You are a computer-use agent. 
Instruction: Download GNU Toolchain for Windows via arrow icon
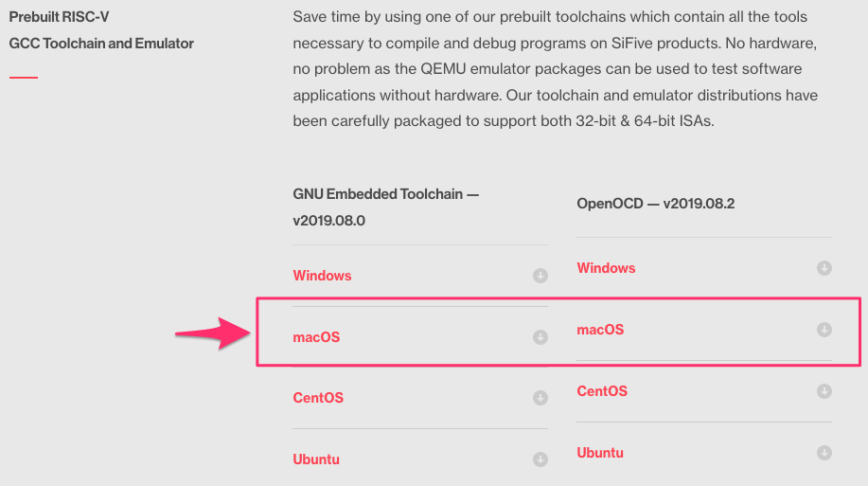click(x=540, y=276)
